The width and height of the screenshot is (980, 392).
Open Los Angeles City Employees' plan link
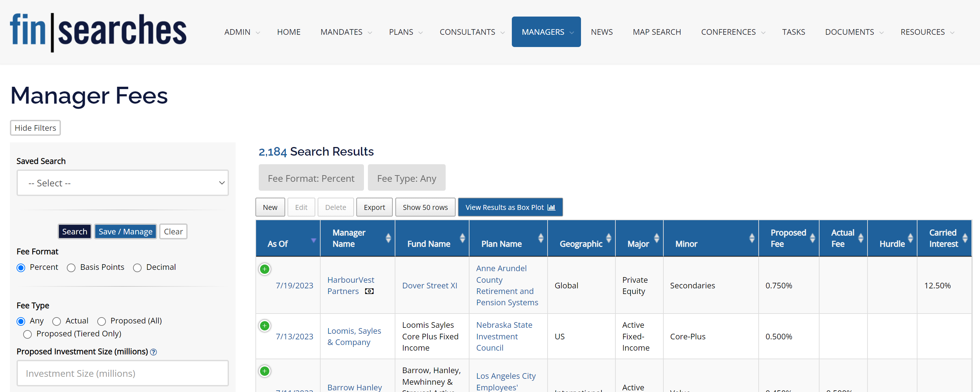(506, 381)
